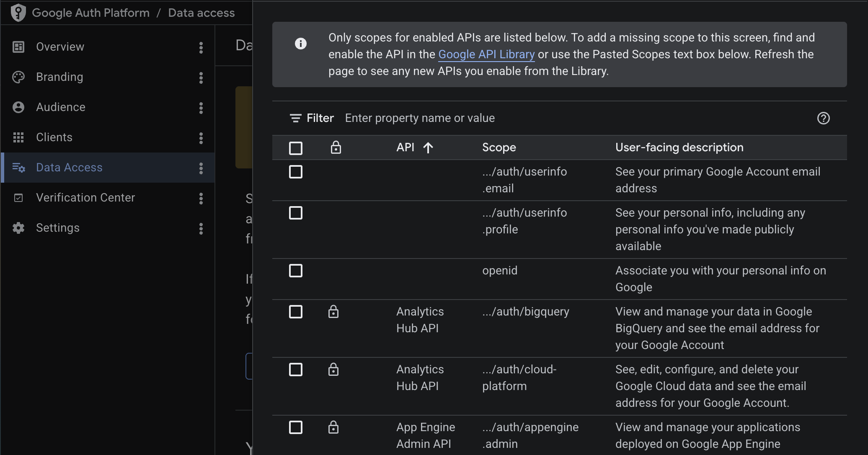
Task: Open the Verification Center more options menu
Action: point(201,198)
